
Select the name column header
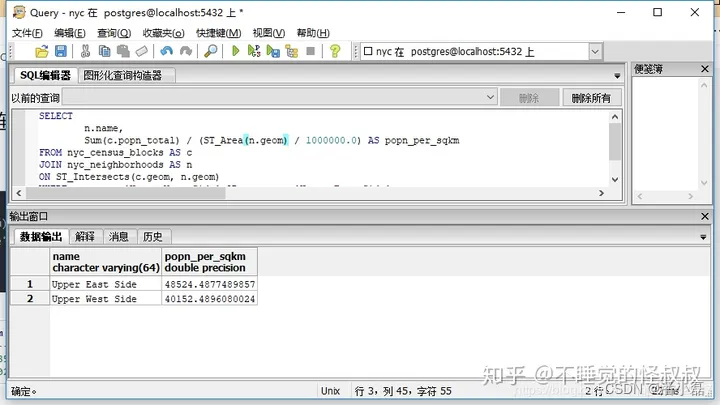(106, 262)
